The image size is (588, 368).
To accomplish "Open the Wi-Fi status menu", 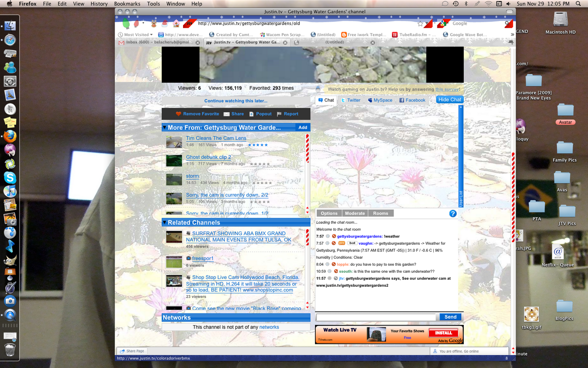I will pos(488,4).
